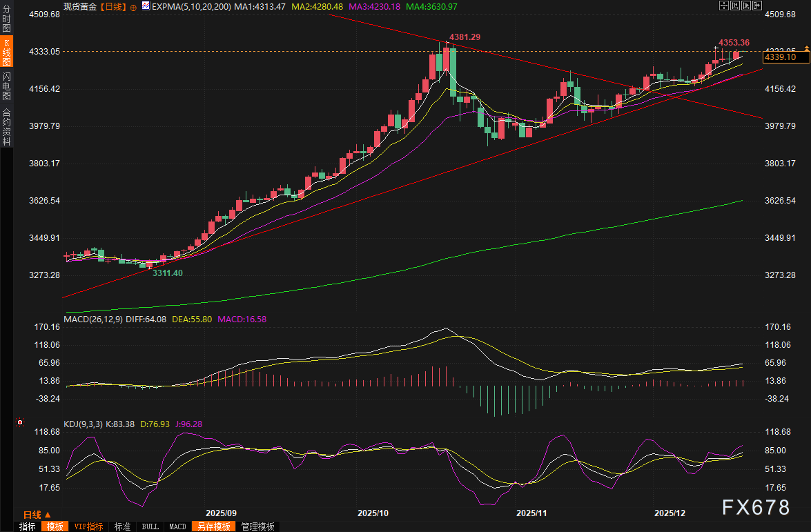Open the 合约资料 sidebar tab

[x=6, y=127]
